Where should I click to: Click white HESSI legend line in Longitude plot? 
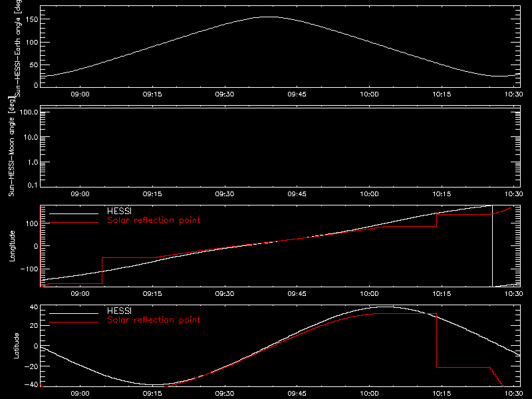[74, 213]
